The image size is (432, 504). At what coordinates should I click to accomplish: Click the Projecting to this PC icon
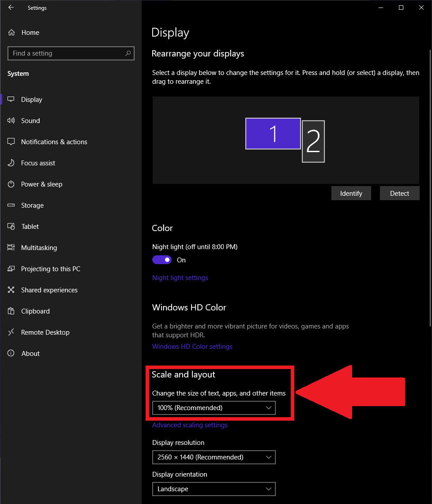pos(11,269)
